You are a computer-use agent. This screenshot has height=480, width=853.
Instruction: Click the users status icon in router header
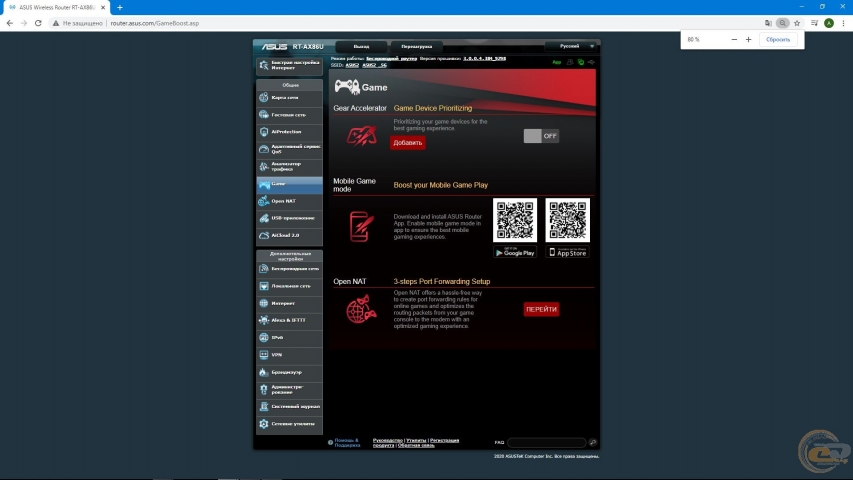click(x=570, y=62)
